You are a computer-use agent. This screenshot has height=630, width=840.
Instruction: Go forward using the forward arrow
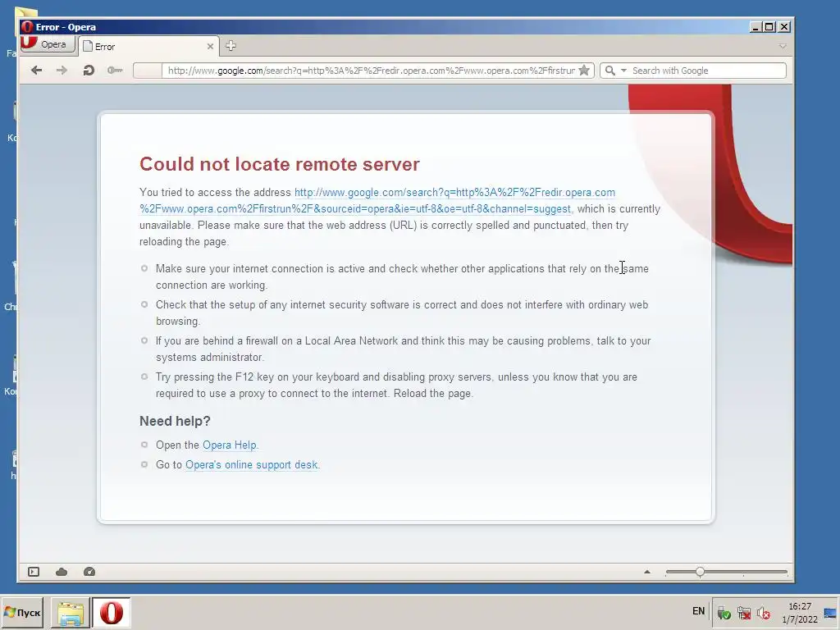click(x=62, y=71)
